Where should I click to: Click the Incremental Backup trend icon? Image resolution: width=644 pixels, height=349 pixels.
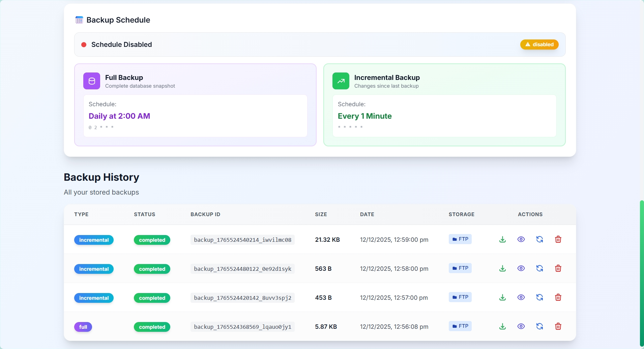coord(341,81)
